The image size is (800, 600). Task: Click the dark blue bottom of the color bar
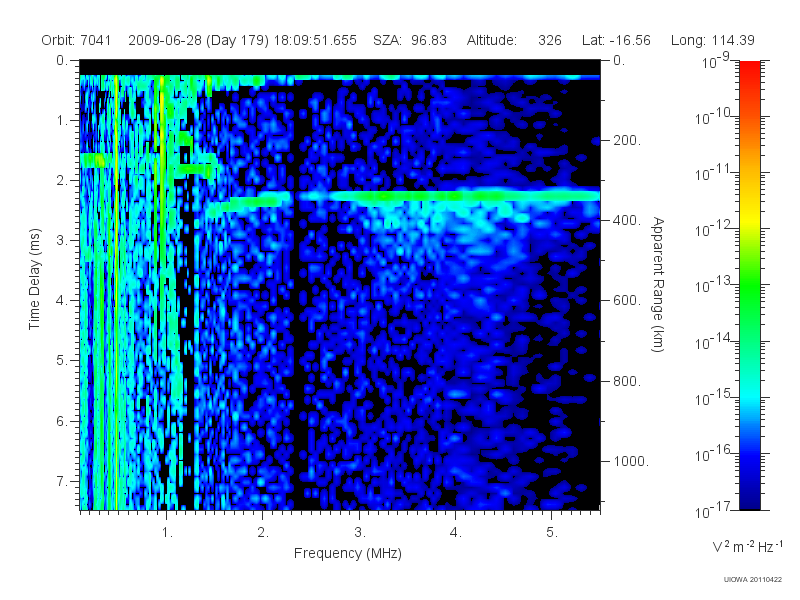point(749,495)
